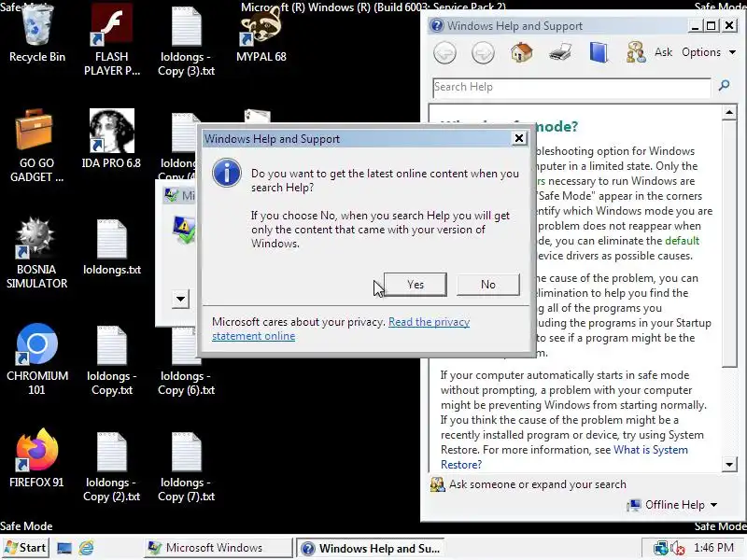Switch to Microsoft Windows taskbar button
The image size is (747, 560).
coord(218,548)
